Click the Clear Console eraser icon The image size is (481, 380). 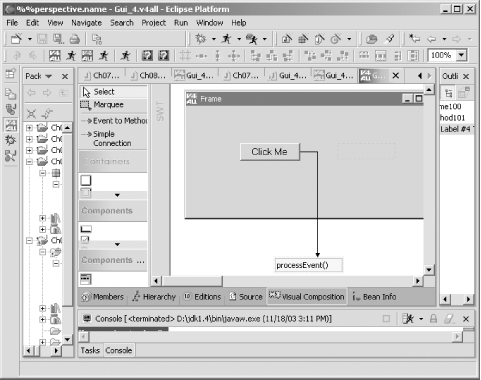[449, 319]
